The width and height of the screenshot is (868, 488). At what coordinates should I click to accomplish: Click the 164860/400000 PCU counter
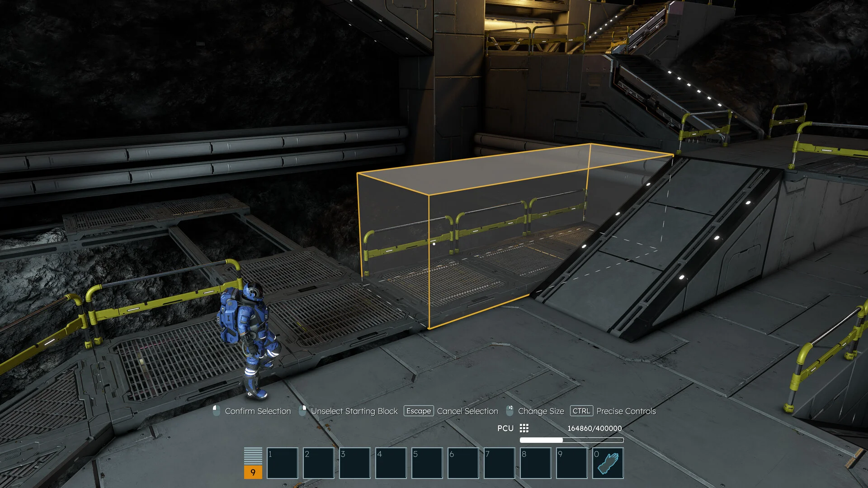[595, 428]
